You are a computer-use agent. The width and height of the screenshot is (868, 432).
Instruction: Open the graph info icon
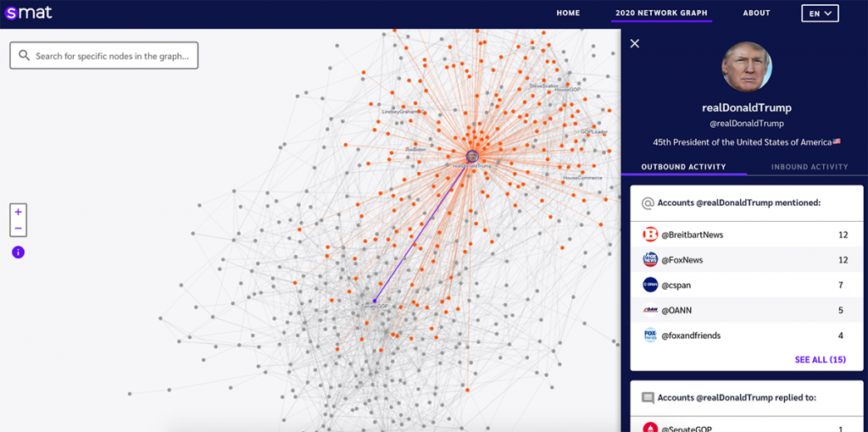(19, 252)
